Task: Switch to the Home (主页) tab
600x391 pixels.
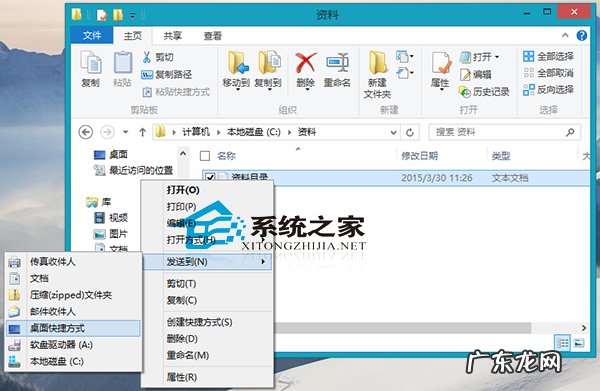Action: pyautogui.click(x=133, y=36)
